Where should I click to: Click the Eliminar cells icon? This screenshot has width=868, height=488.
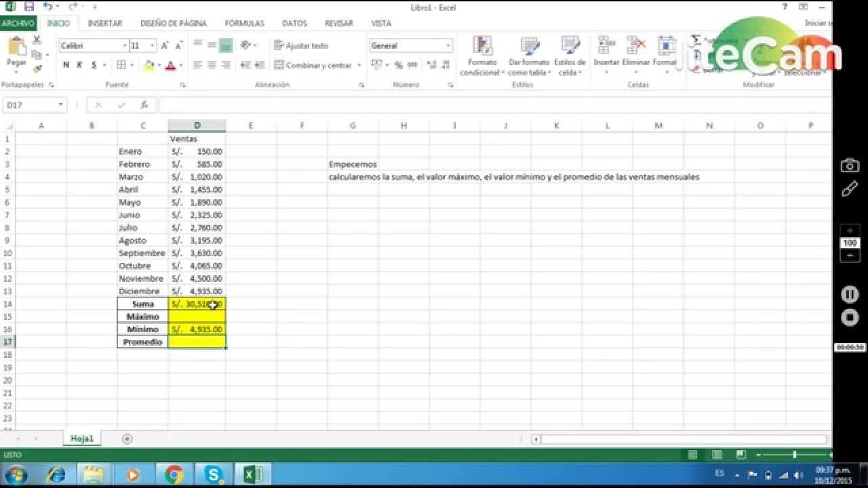(x=636, y=46)
